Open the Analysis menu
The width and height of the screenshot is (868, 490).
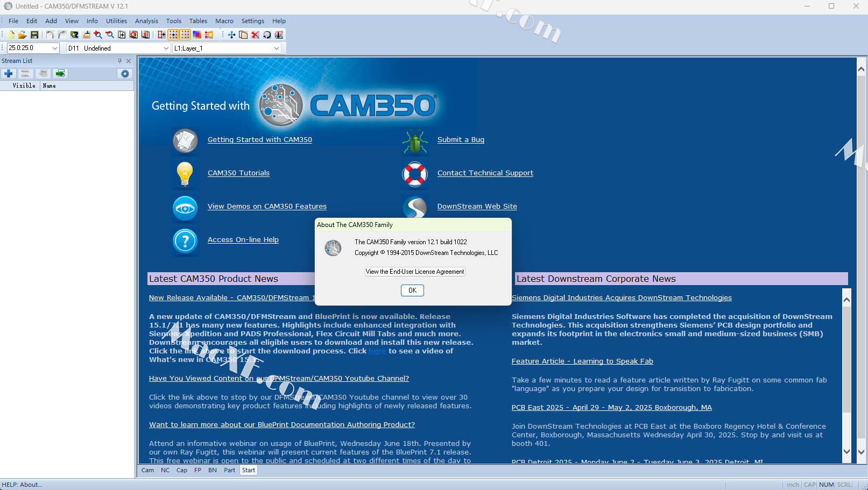click(146, 21)
